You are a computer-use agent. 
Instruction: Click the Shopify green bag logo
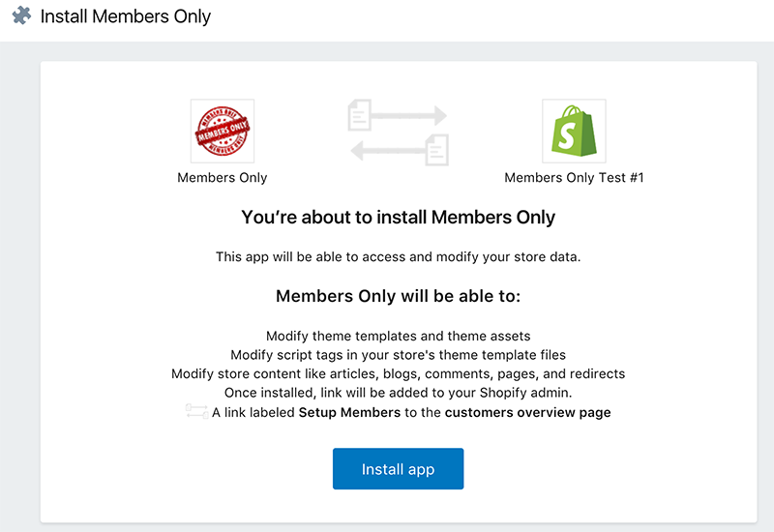(574, 131)
